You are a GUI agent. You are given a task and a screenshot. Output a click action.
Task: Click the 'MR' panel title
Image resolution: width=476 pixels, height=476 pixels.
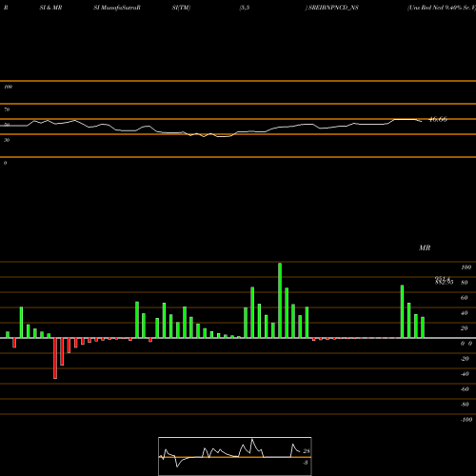[425, 248]
